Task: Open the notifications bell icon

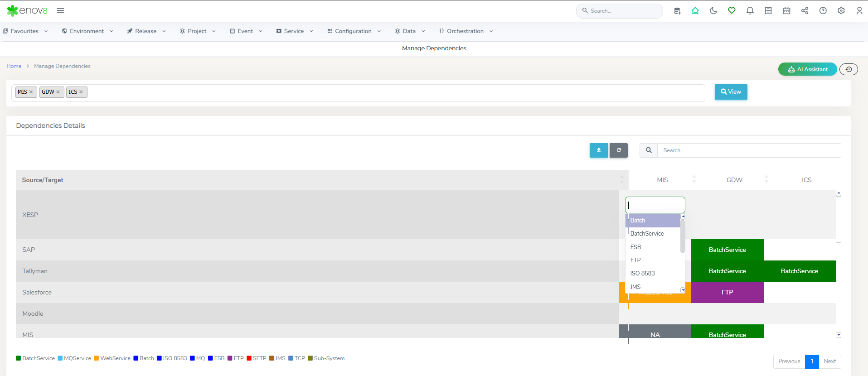Action: [750, 11]
